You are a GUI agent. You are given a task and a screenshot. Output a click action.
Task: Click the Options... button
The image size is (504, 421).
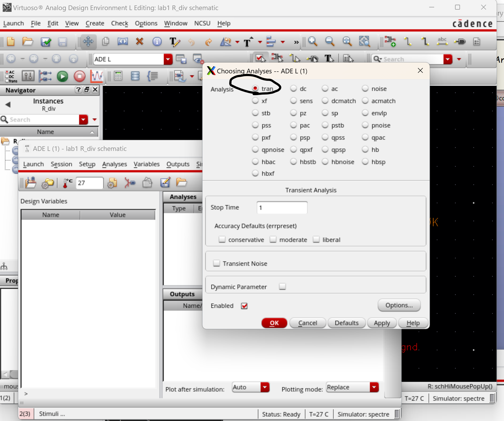[x=399, y=305]
